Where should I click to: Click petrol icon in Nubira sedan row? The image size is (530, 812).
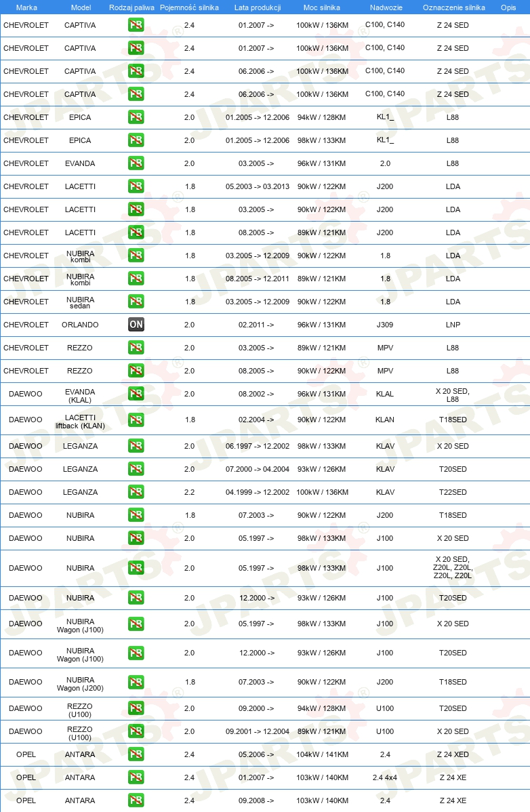pos(136,302)
